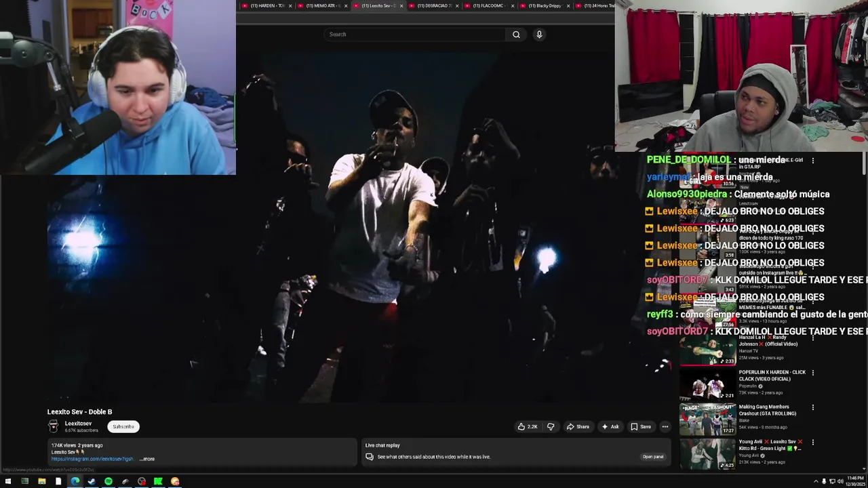This screenshot has height=488, width=868.
Task: Click the taskbar icon next to Start
Action: pyautogui.click(x=24, y=481)
